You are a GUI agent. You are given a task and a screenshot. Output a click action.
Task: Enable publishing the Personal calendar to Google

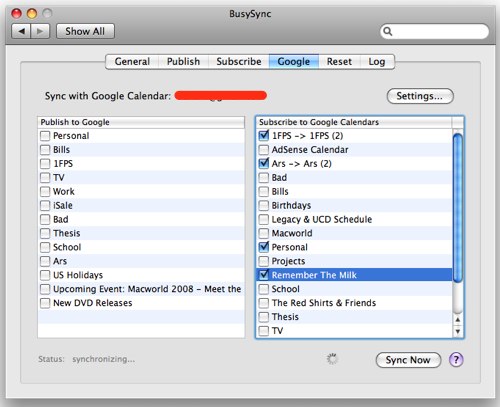(x=45, y=136)
